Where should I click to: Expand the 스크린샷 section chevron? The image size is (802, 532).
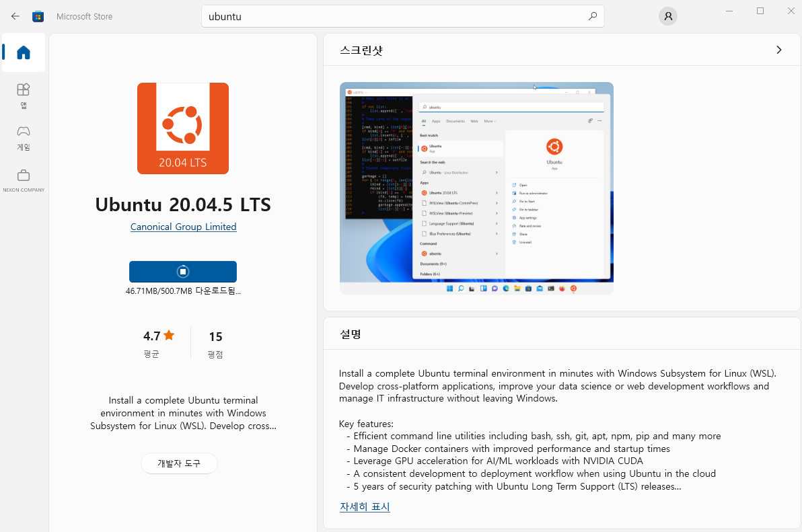coord(779,50)
